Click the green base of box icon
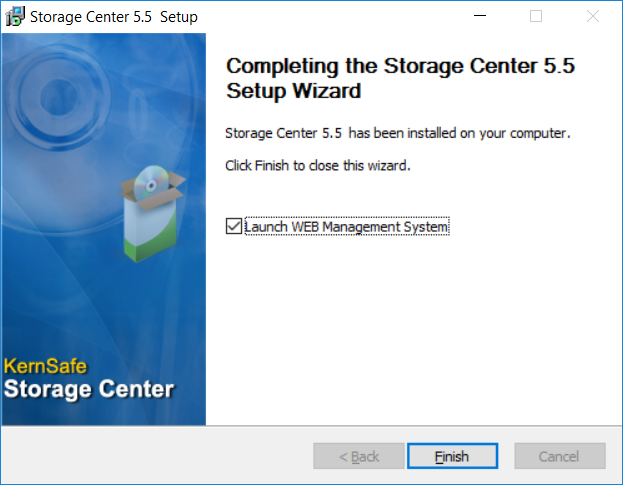The width and height of the screenshot is (623, 485). point(150,247)
